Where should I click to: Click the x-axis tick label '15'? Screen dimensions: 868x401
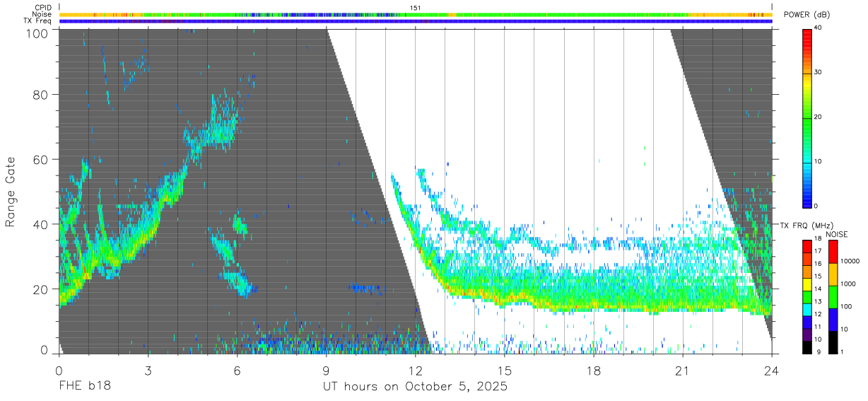(505, 370)
